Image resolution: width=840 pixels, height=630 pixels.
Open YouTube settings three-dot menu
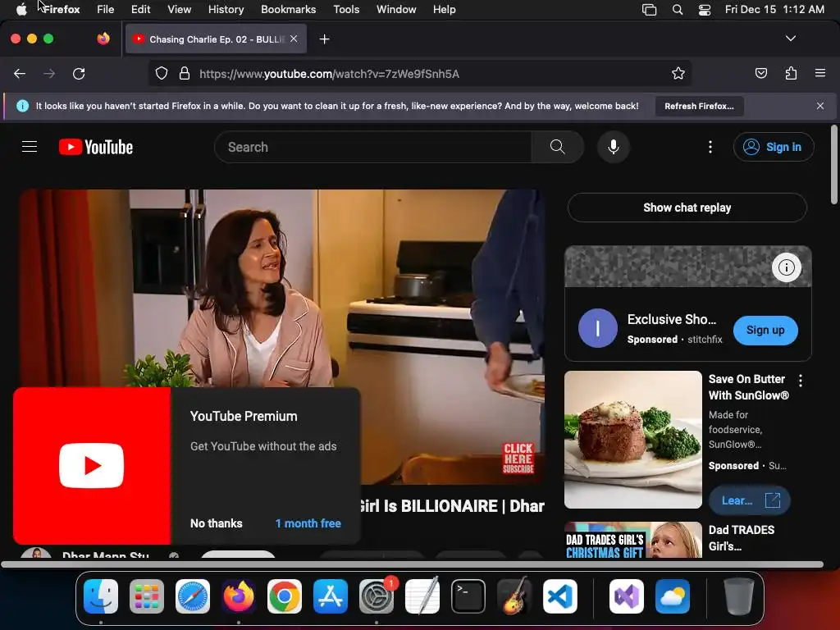tap(710, 147)
